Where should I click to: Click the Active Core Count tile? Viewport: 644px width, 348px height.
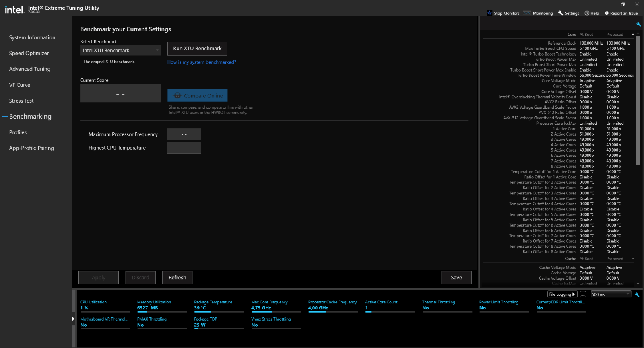[390, 305]
